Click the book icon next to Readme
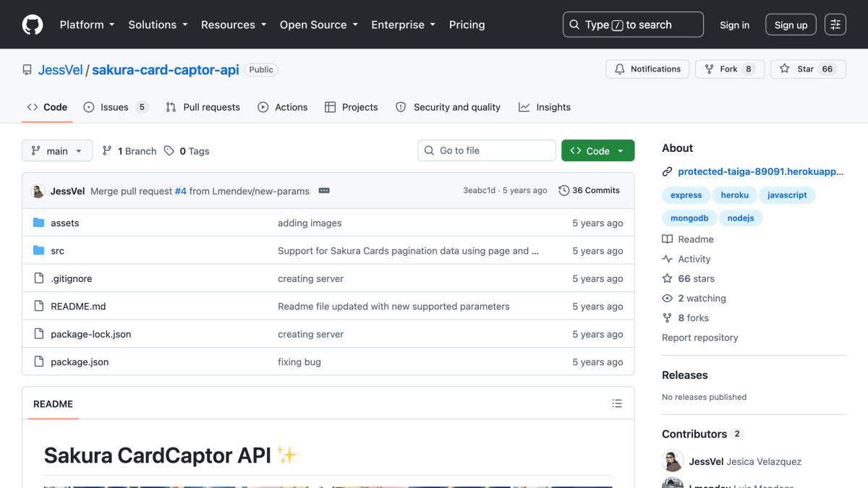The image size is (868, 488). point(667,239)
